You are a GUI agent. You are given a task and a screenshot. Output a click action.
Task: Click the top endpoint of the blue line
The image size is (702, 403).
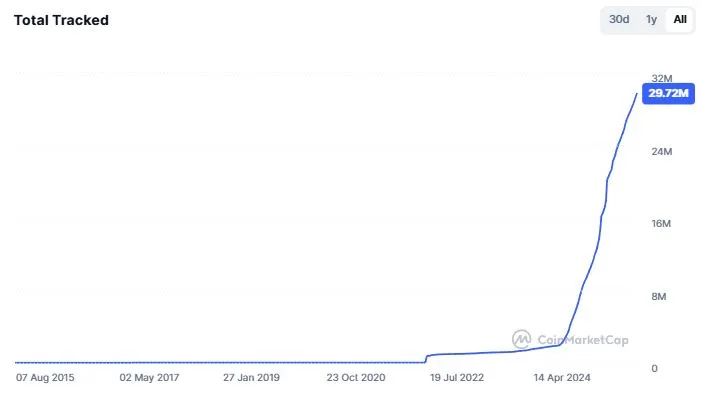pyautogui.click(x=637, y=93)
